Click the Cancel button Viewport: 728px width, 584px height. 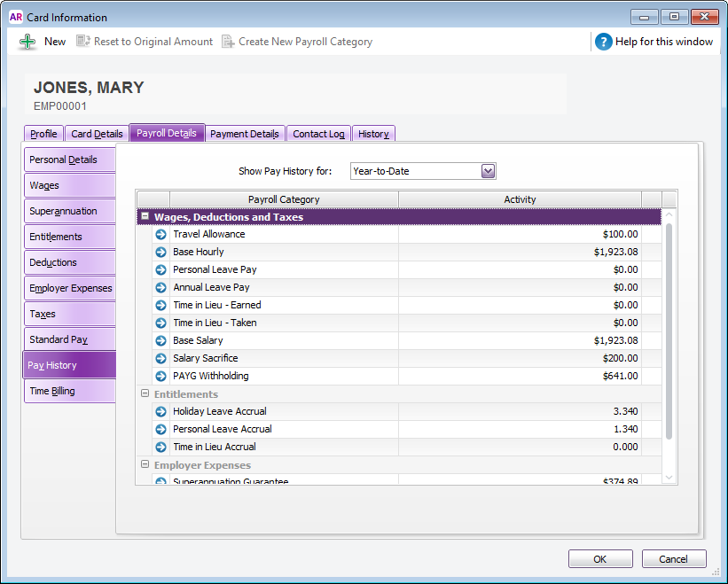(674, 559)
